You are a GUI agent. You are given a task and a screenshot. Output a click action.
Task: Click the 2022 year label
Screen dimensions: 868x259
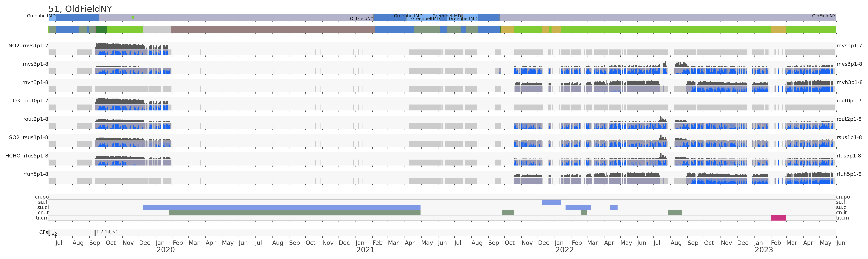564,250
